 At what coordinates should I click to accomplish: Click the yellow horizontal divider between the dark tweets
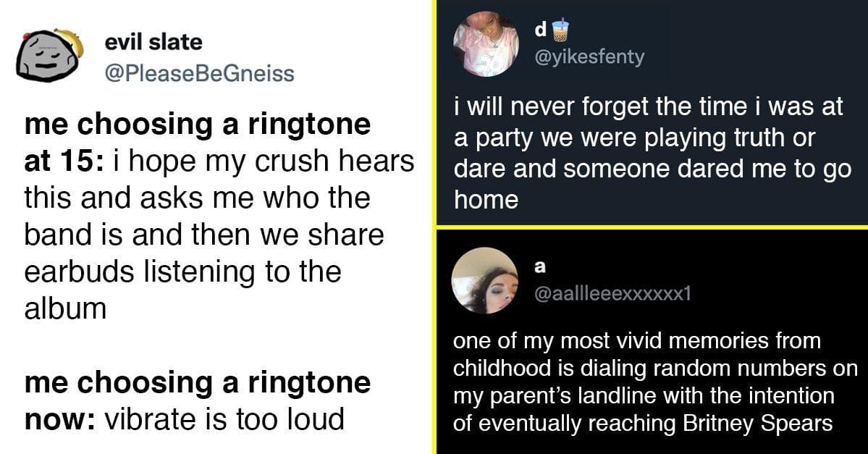[x=652, y=227]
